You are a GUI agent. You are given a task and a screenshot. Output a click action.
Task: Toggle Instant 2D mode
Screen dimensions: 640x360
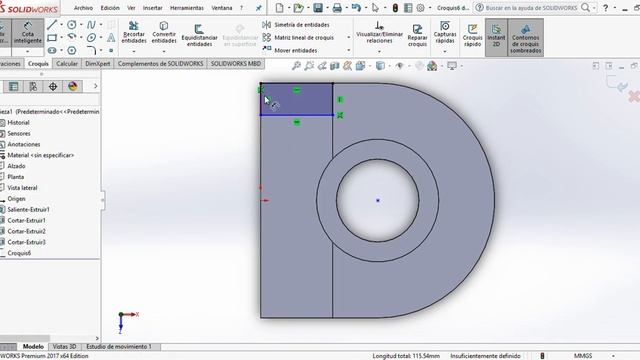click(496, 36)
